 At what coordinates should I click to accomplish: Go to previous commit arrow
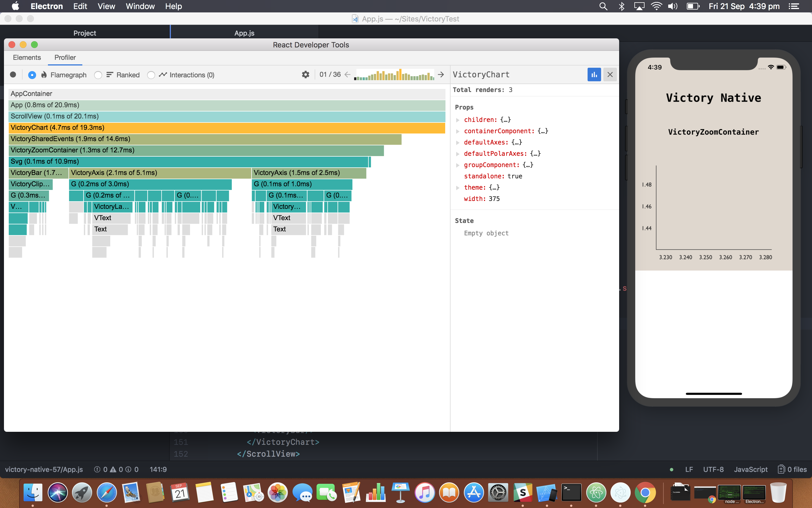coord(347,75)
